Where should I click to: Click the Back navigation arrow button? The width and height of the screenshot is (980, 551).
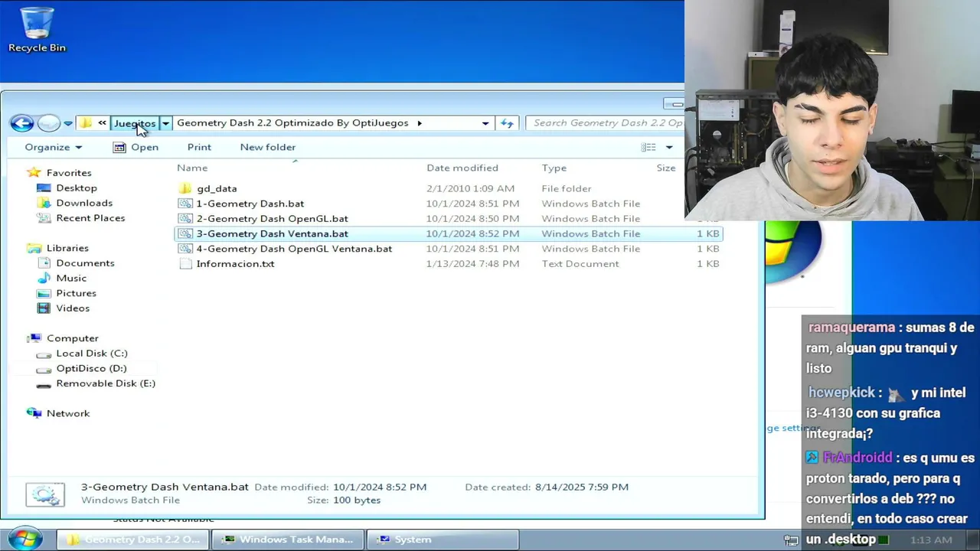pos(21,123)
